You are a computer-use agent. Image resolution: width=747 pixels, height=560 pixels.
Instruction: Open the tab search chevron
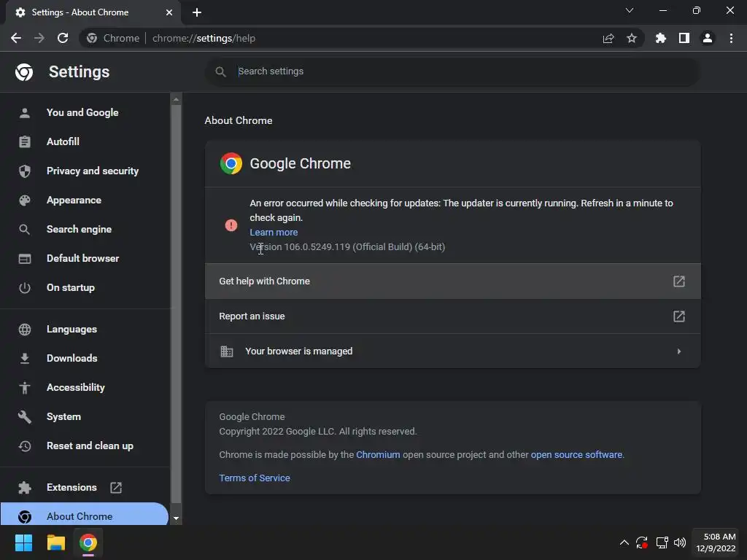(x=630, y=10)
